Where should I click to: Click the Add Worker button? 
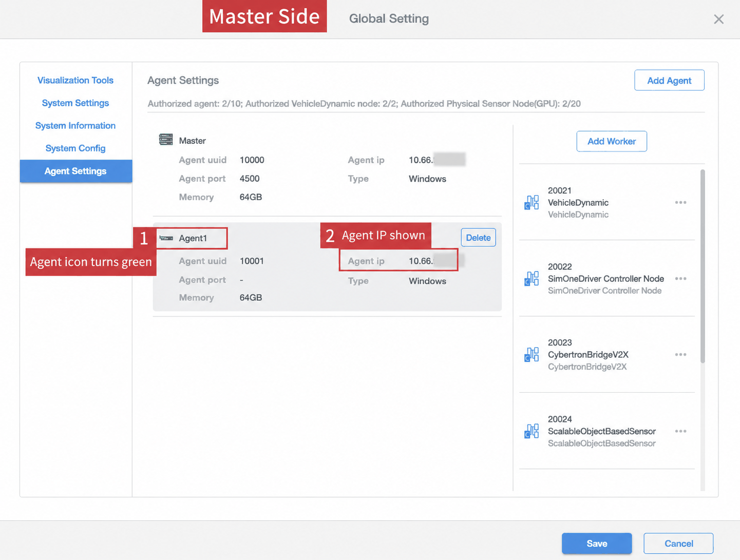[x=612, y=141]
